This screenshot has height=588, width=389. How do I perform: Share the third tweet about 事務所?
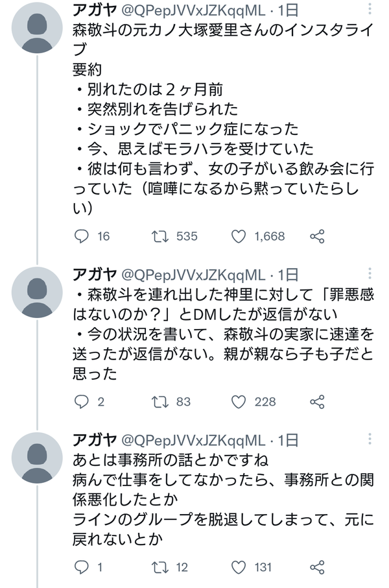coord(317,567)
